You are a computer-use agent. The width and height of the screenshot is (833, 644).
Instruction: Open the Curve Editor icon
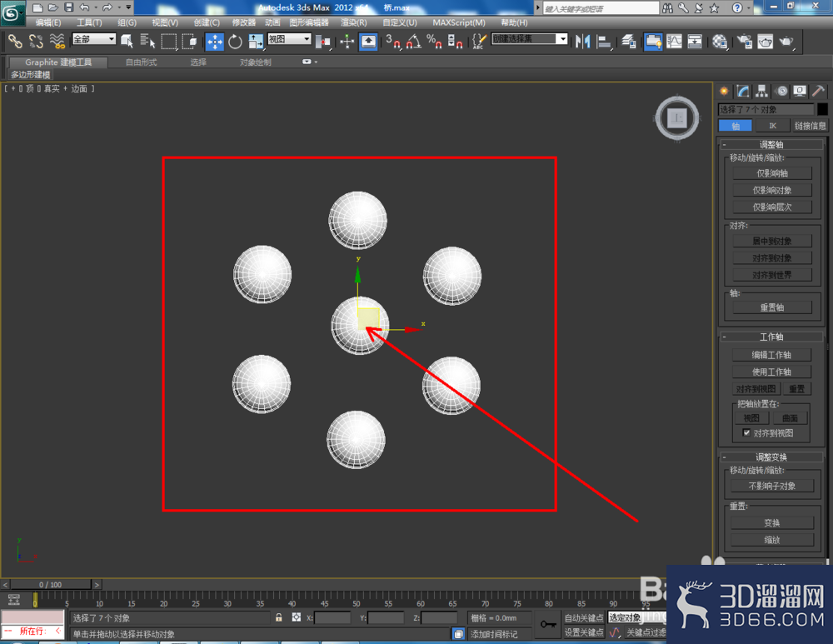(x=674, y=42)
